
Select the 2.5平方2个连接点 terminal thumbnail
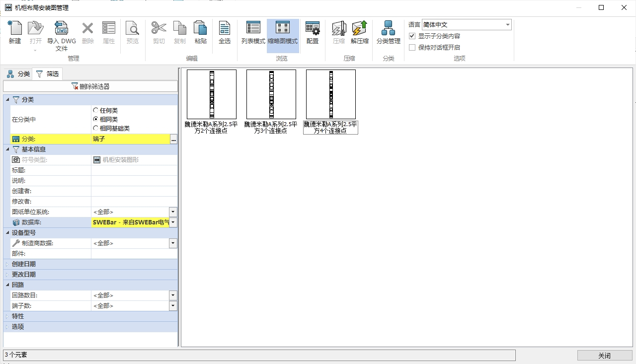click(x=211, y=94)
